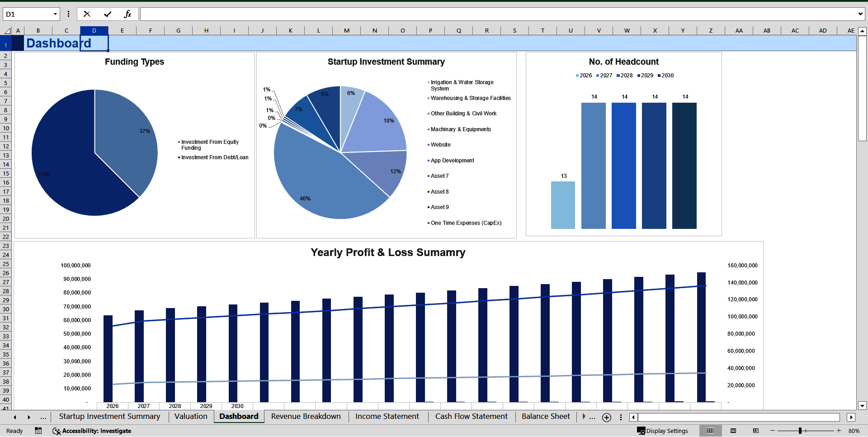
Task: Click the left sheet navigation arrow
Action: coord(15,417)
